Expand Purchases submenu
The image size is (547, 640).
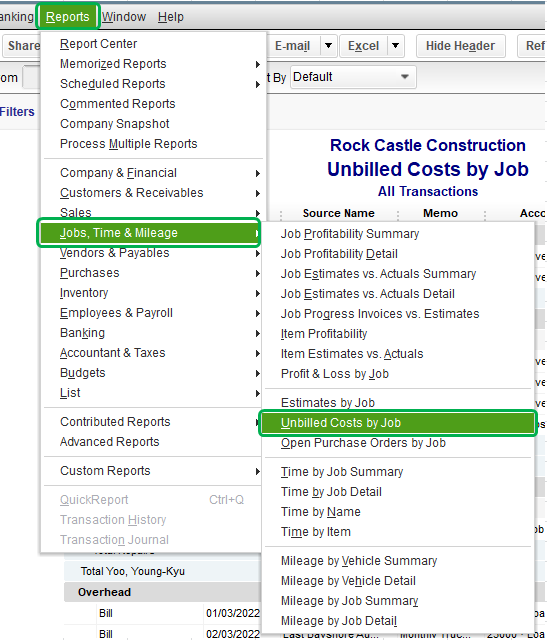point(153,273)
